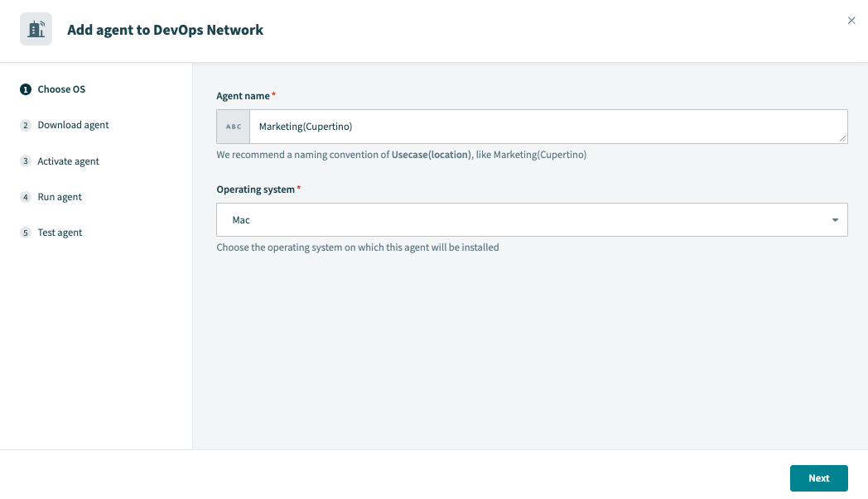Select the Choose OS step label

61,89
